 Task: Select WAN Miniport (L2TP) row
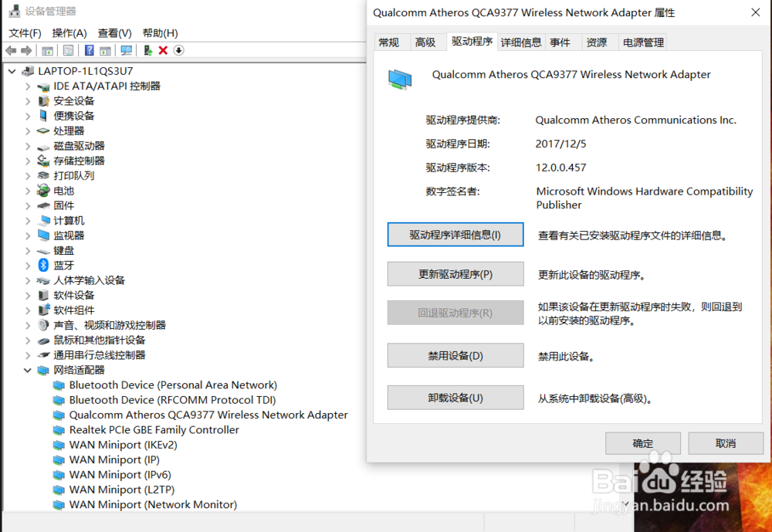tap(122, 490)
